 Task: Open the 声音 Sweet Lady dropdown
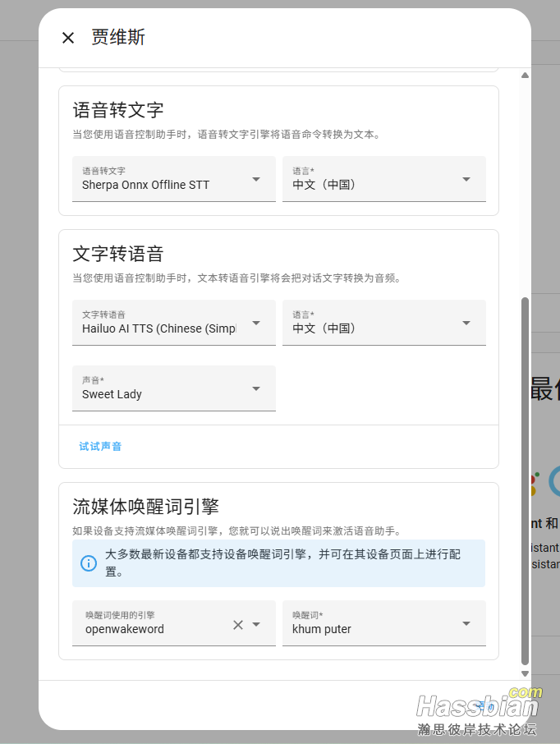tap(174, 388)
